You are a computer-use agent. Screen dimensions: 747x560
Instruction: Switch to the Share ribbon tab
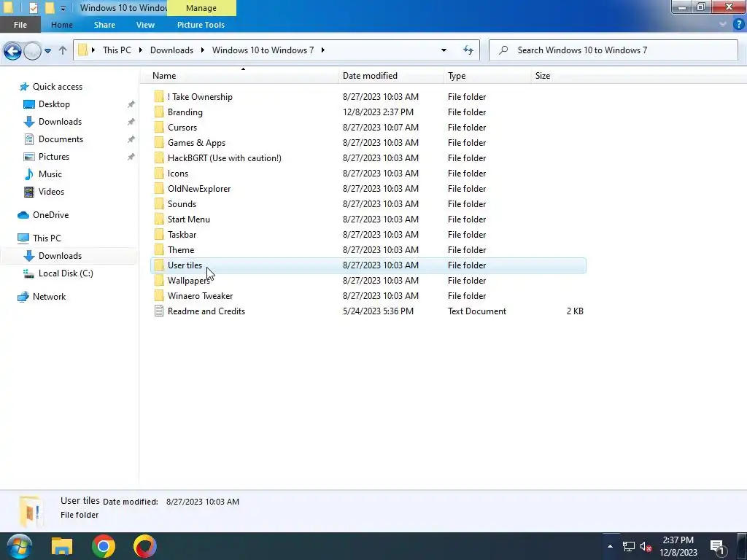(x=104, y=25)
